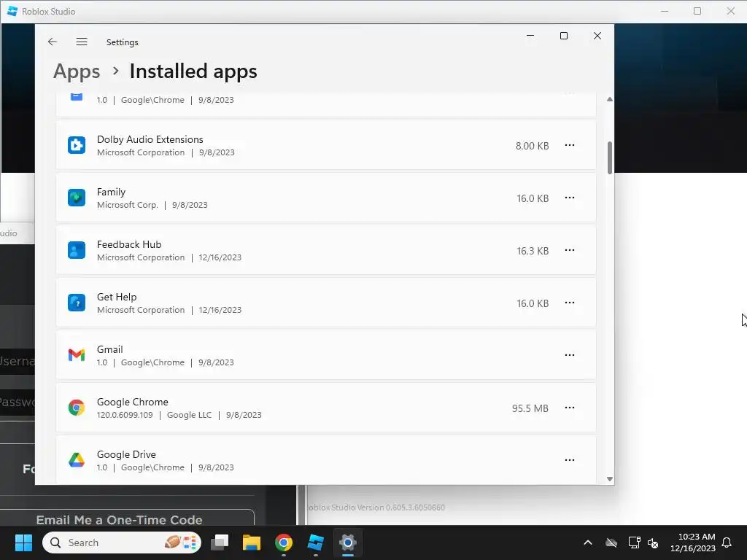Click Email Me a One-Time Code button
The width and height of the screenshot is (747, 560).
[x=119, y=519]
